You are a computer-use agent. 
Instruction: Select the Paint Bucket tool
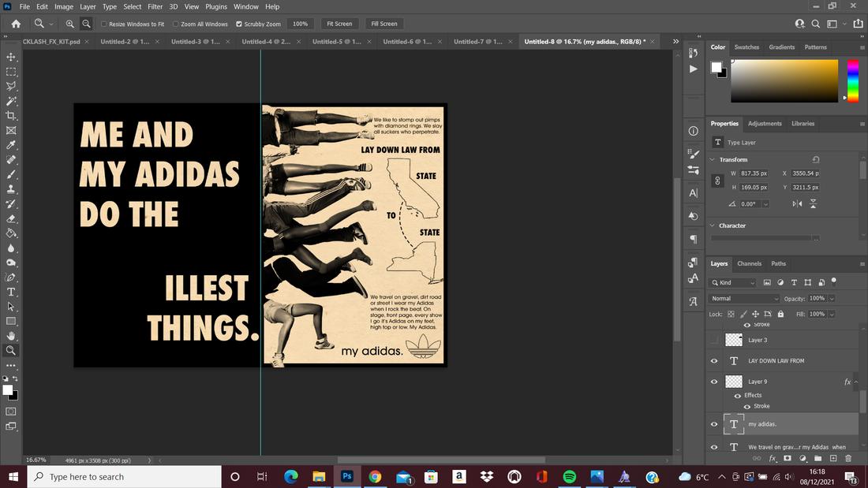11,233
